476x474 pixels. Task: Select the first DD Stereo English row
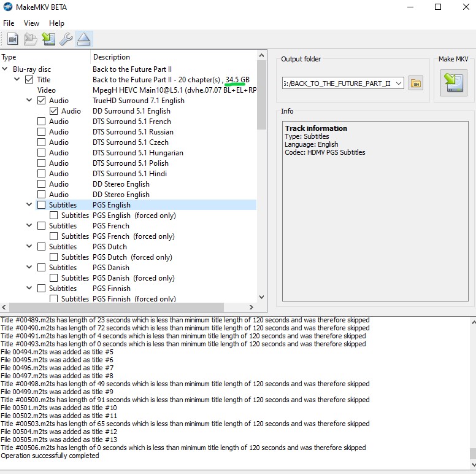pos(128,184)
